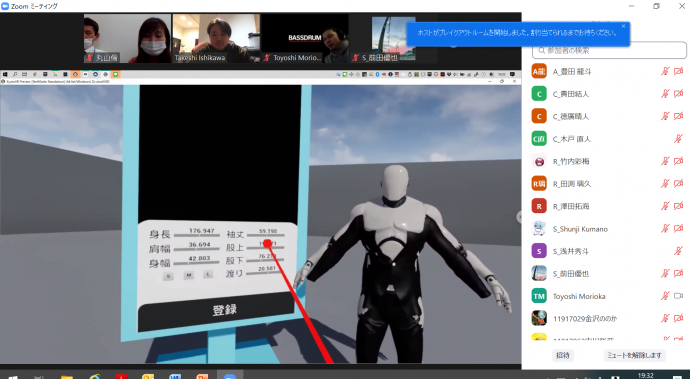Click the camera-off icon for S_Shunji Kumano
The image size is (690, 379).
[679, 228]
